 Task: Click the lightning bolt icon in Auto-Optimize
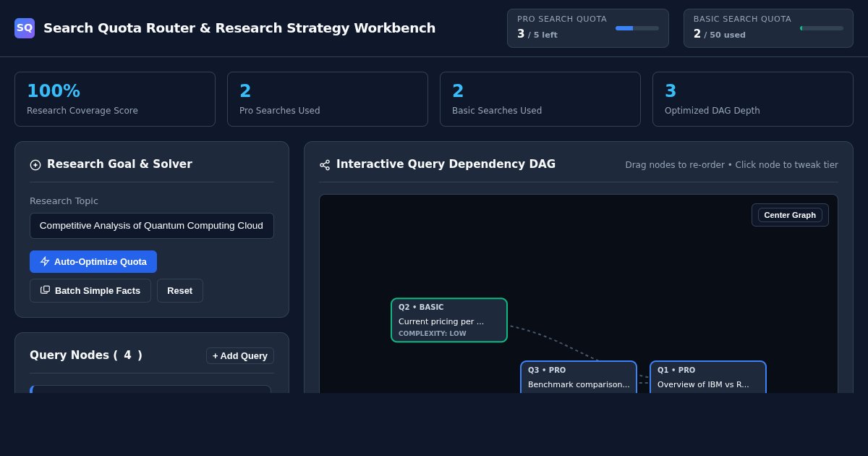[45, 261]
